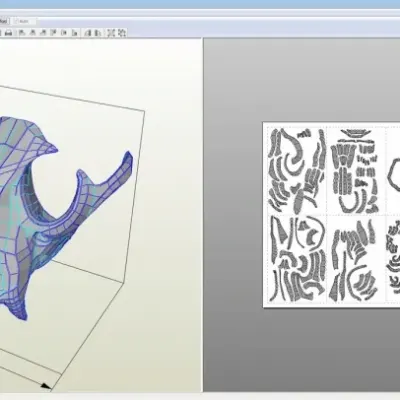This screenshot has width=400, height=400.
Task: Click the second-to-last toolbar icon with crossed arrows
Action: click(x=111, y=33)
